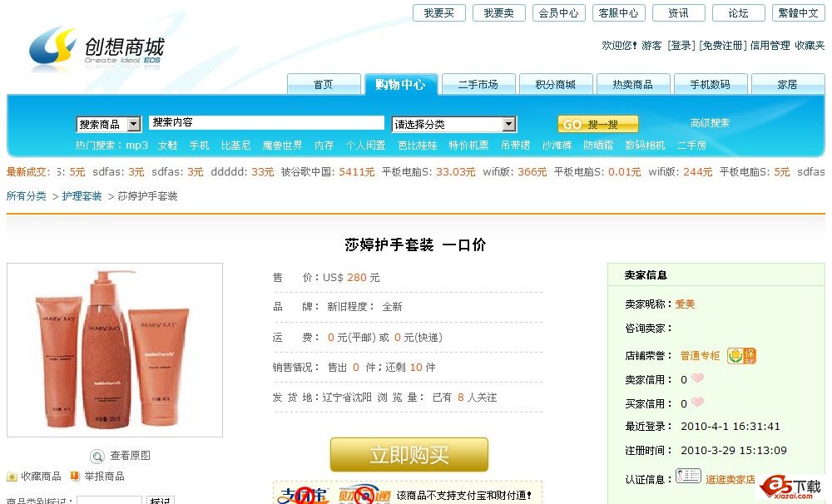Click the magnifier icon beside 查看原图
The image size is (832, 504).
(97, 457)
